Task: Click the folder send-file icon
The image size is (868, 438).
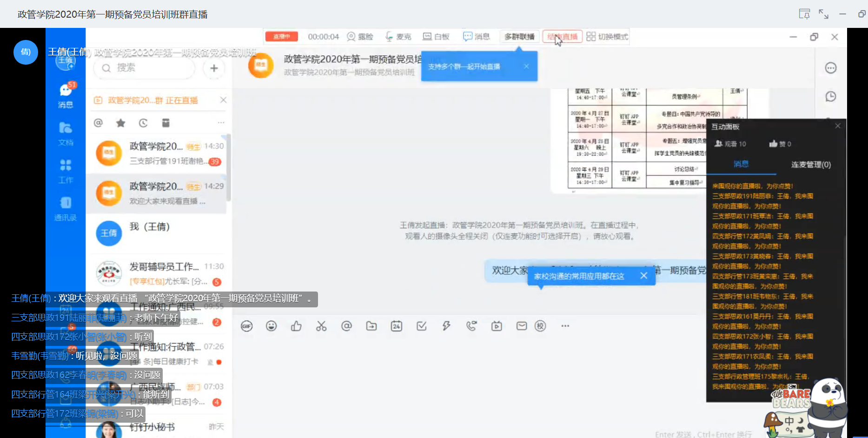Action: pos(371,326)
